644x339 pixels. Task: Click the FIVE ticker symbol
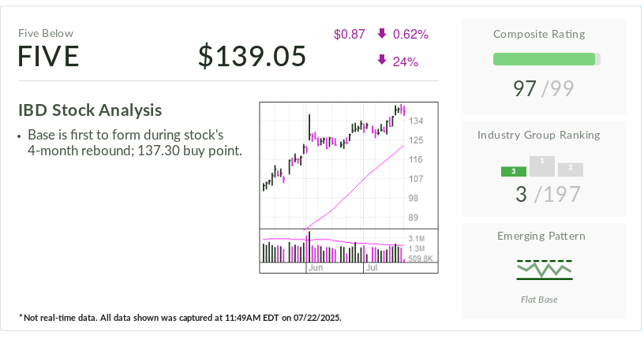click(49, 57)
